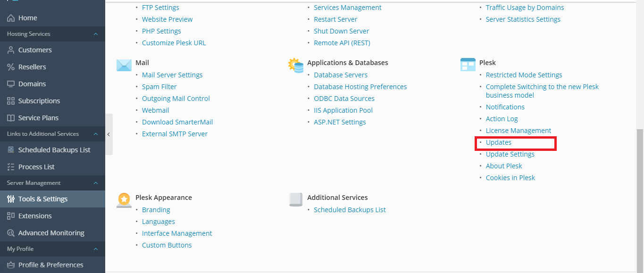Click the Shut Down Server link

coord(342,31)
